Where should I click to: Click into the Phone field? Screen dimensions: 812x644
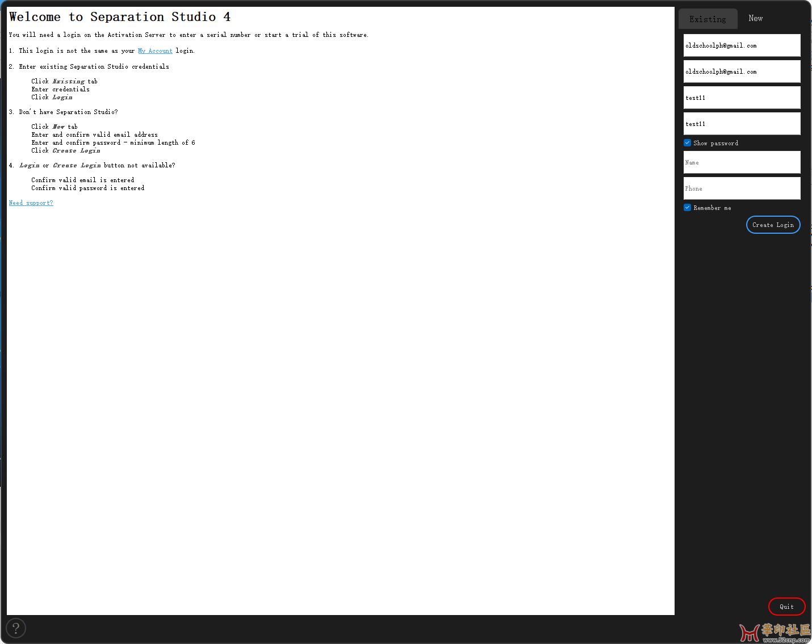(742, 188)
